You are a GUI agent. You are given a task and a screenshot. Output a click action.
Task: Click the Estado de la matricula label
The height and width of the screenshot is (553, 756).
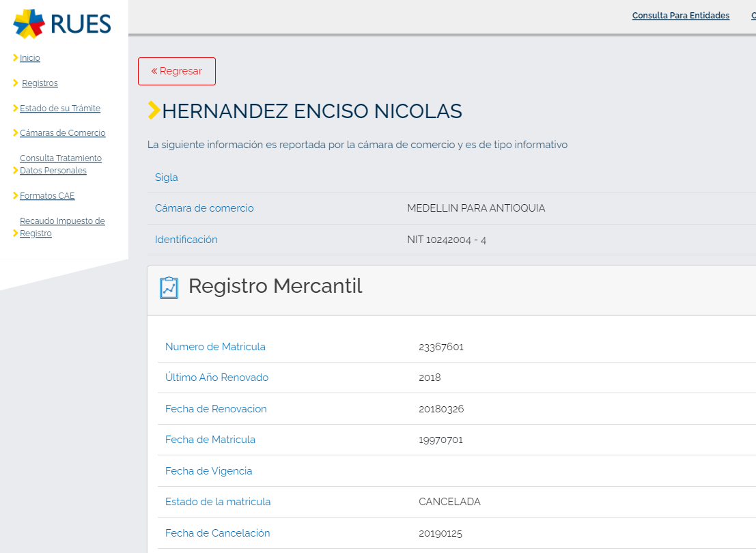pyautogui.click(x=218, y=502)
